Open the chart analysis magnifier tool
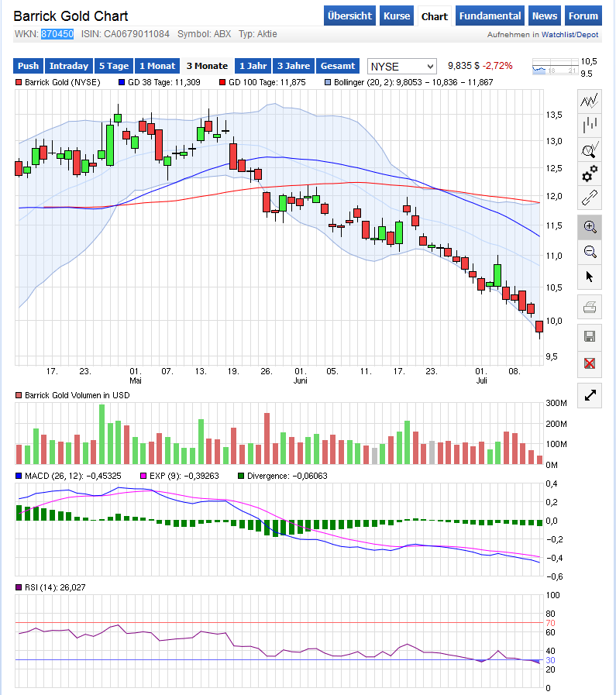 pyautogui.click(x=590, y=150)
